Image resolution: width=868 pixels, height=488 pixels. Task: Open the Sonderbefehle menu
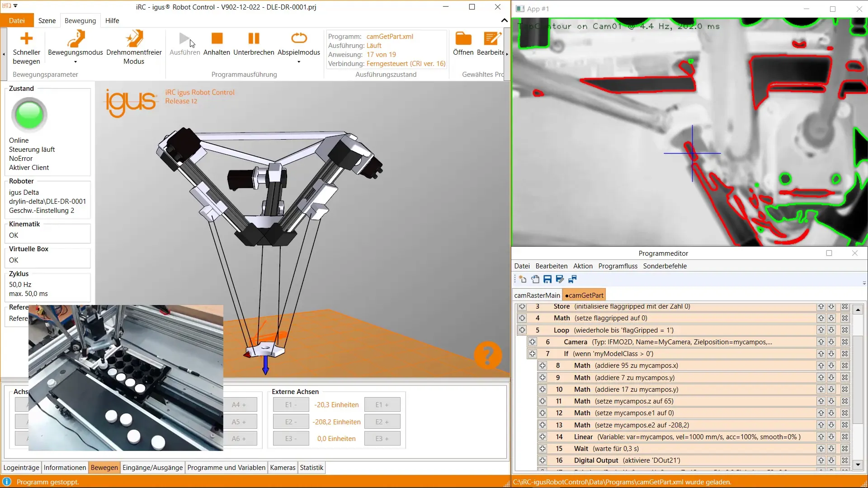pos(665,266)
